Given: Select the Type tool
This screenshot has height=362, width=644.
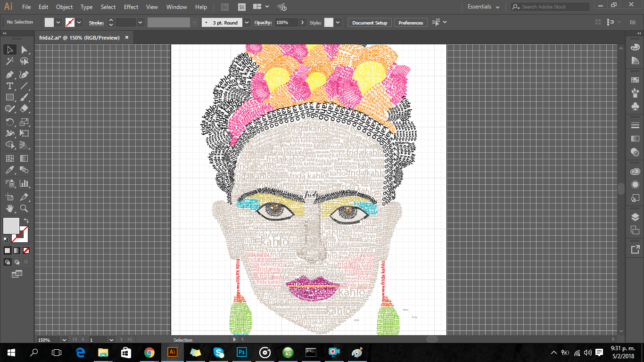Looking at the screenshot, I should 9,86.
